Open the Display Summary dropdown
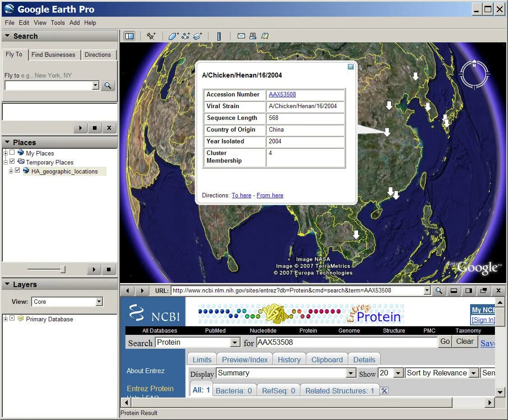Screen dimensions: 508x420 [351, 373]
